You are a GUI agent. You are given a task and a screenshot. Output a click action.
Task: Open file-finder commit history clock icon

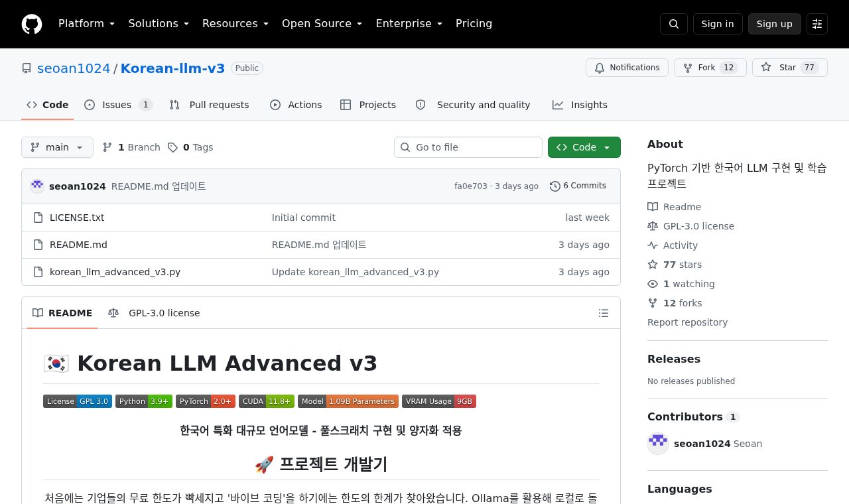pyautogui.click(x=555, y=186)
